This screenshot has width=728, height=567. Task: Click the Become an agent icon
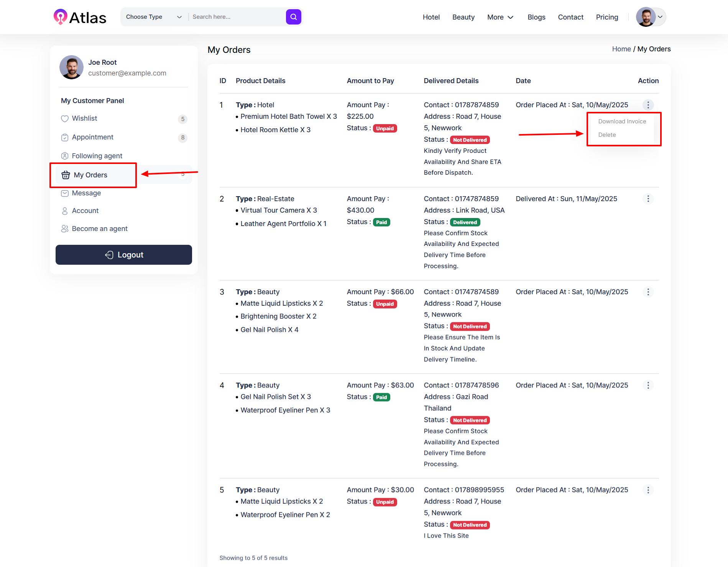(65, 229)
